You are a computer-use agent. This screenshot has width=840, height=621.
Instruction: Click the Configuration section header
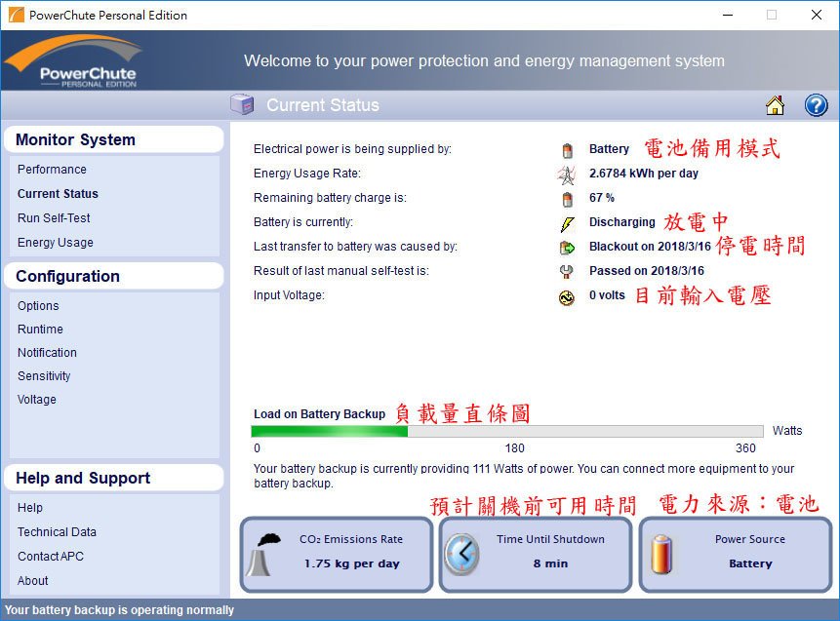coord(113,276)
